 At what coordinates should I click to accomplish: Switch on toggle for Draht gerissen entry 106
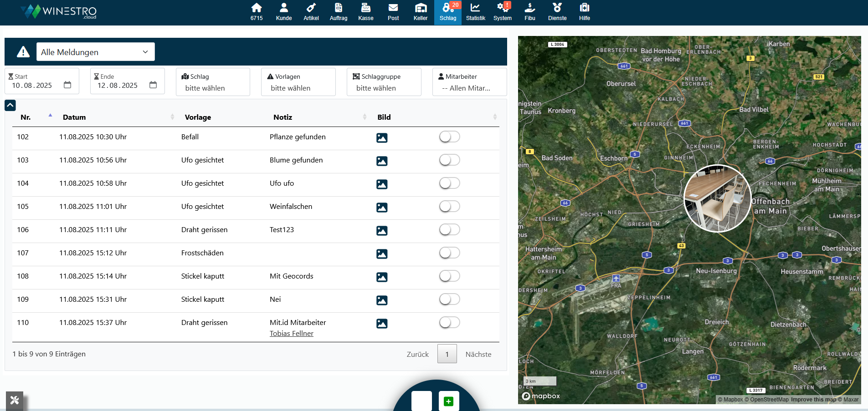tap(449, 230)
